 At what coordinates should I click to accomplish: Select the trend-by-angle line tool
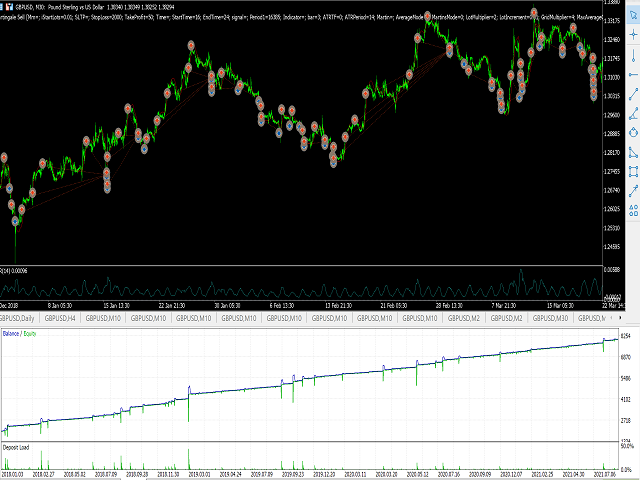tap(633, 113)
